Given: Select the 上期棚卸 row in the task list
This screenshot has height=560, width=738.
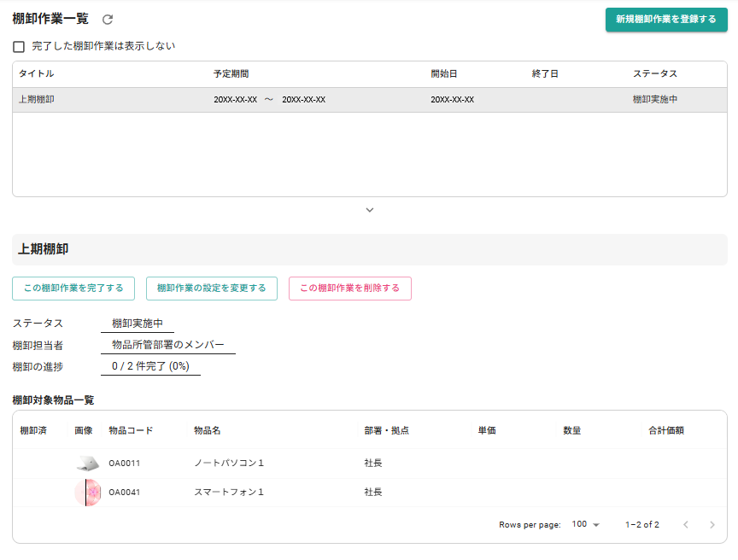Looking at the screenshot, I should (370, 100).
